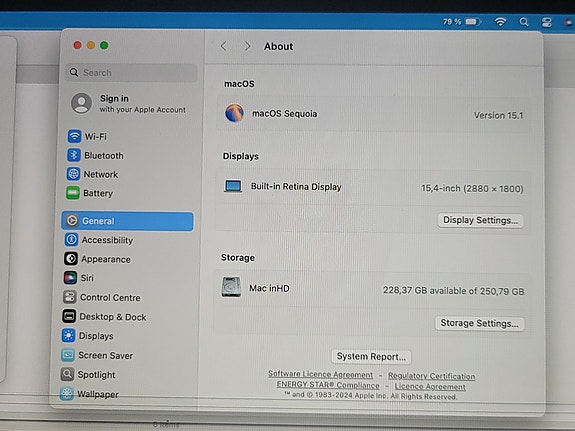Click the Control Centre icon in menu bar
Screen dimensions: 575x431
pos(546,22)
